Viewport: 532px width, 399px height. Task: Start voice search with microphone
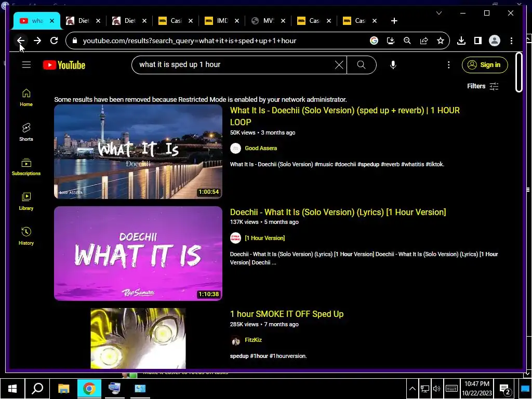click(x=393, y=65)
